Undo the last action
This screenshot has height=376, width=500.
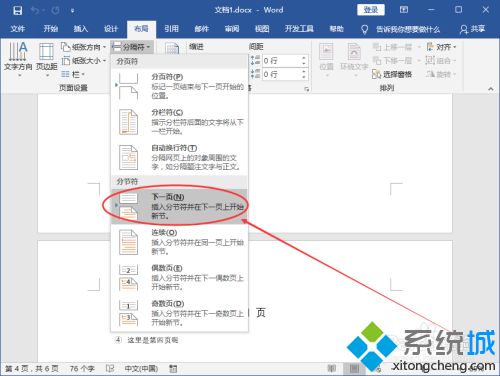(35, 10)
